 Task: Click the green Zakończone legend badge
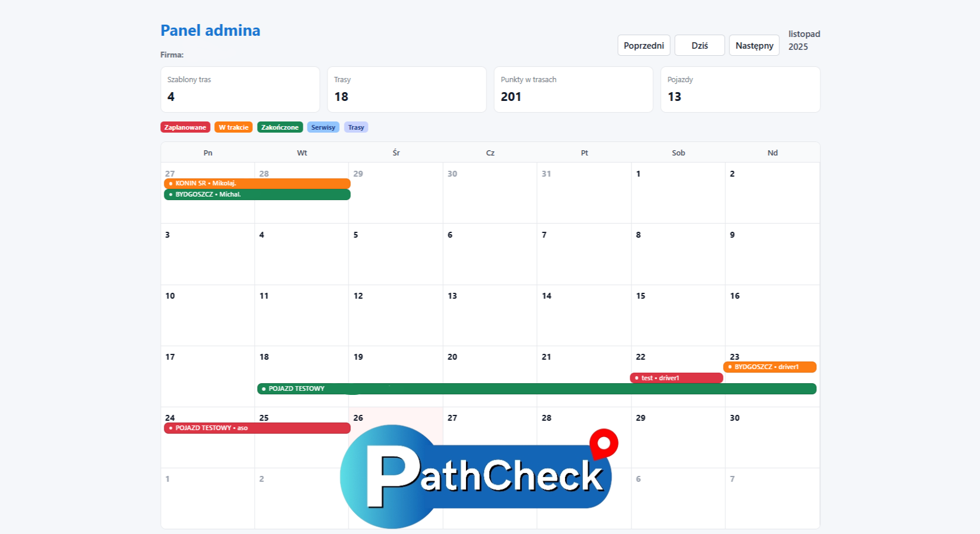[280, 127]
